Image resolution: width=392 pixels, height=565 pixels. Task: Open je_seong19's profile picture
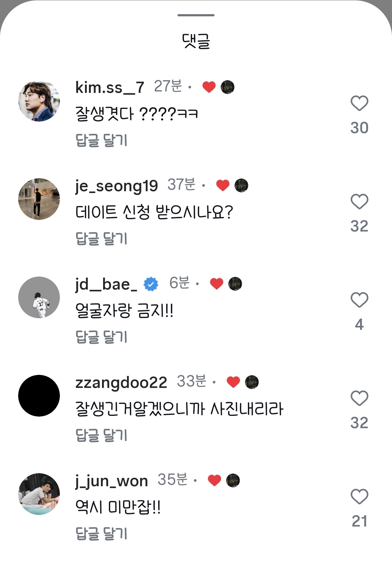[39, 199]
